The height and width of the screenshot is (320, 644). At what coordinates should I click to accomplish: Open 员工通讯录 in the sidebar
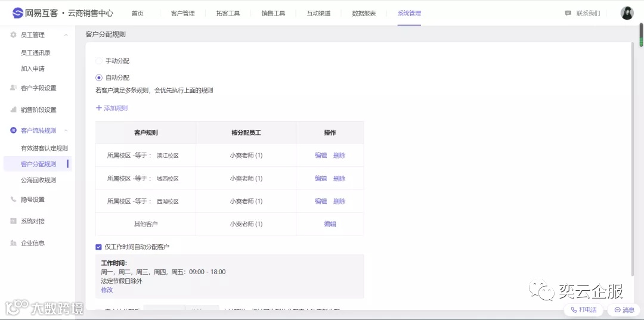(36, 53)
